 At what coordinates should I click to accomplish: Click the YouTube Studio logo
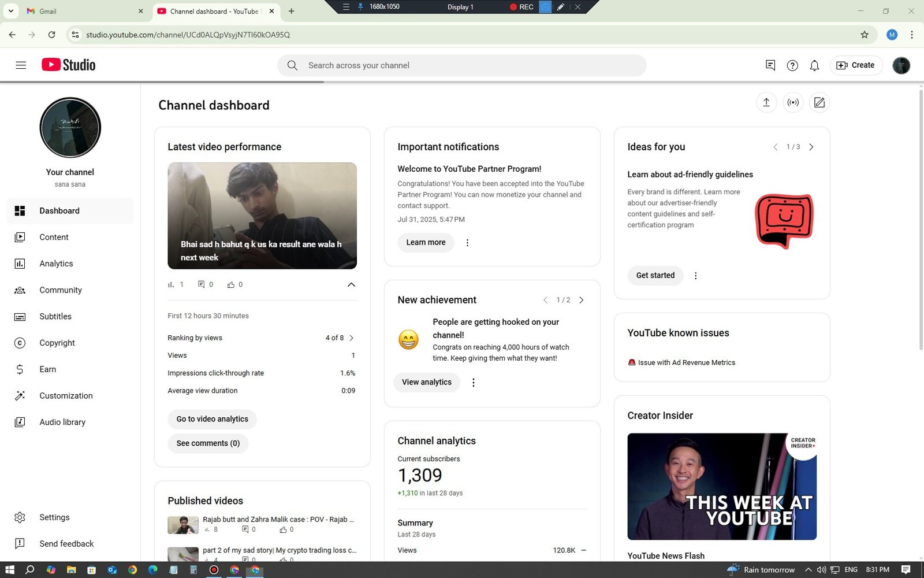click(68, 65)
